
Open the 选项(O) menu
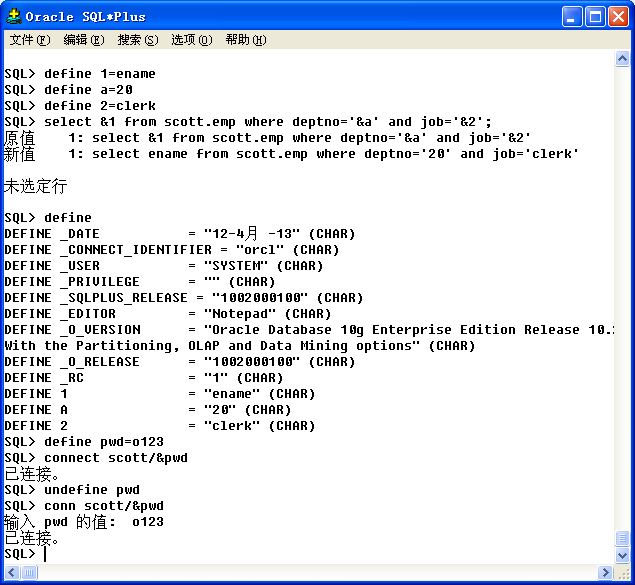(192, 40)
